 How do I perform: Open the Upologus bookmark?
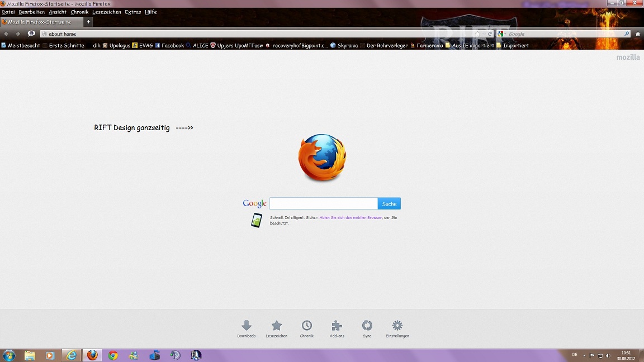tap(116, 46)
